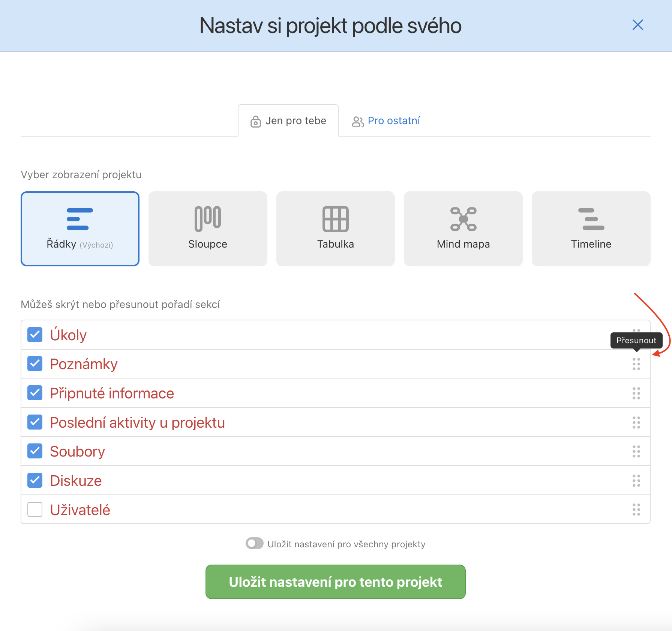Click the Poznámky section label
672x631 pixels.
click(x=84, y=364)
